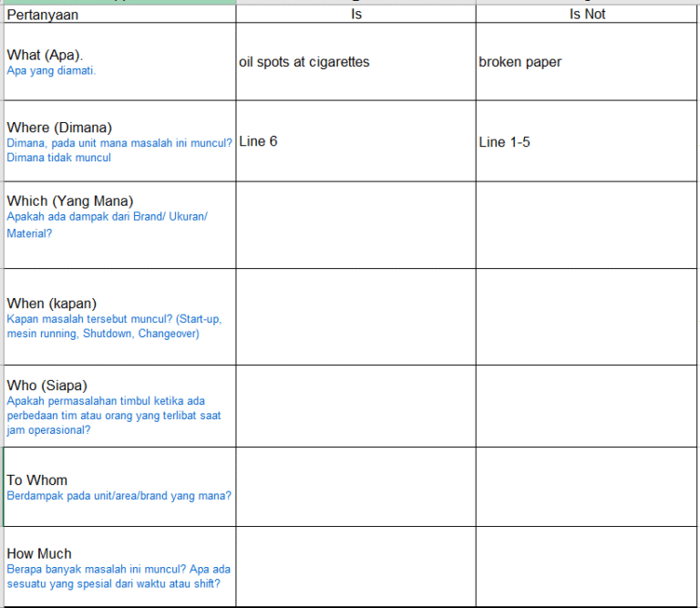Click the "Is" column header cell
Screen dimensions: 700x608
click(x=355, y=15)
